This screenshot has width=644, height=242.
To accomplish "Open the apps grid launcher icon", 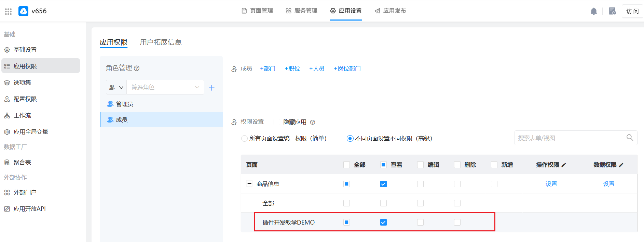I will click(8, 11).
